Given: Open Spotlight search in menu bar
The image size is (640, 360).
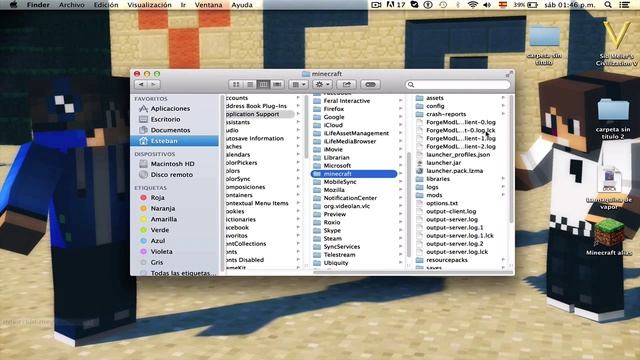Looking at the screenshot, I should (608, 5).
